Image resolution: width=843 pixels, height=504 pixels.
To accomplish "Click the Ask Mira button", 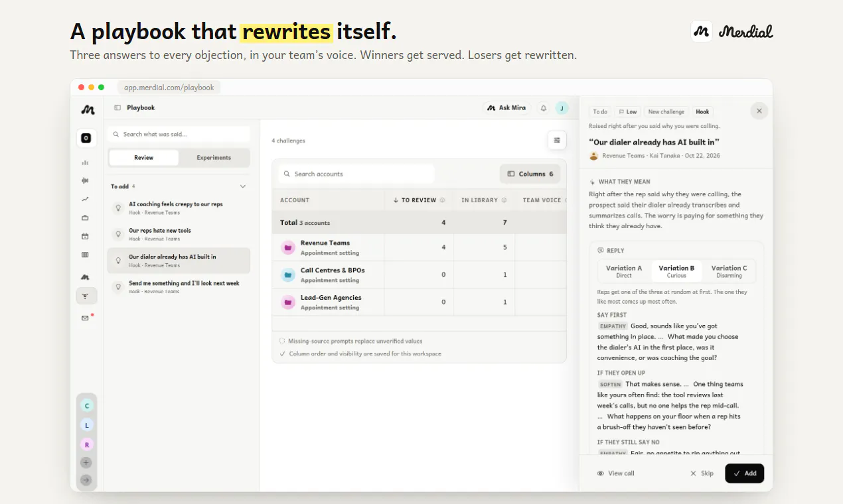I will tap(506, 108).
